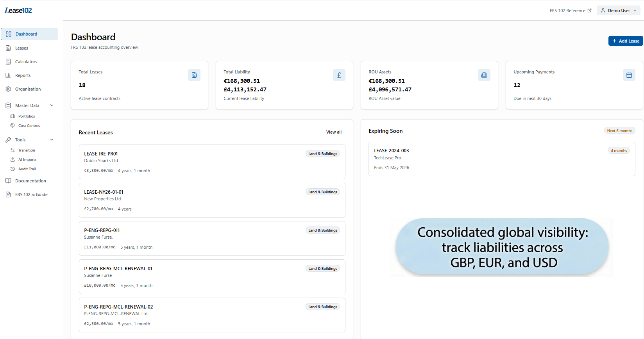Click the Next 6 months badge
Image resolution: width=644 pixels, height=339 pixels.
(619, 131)
